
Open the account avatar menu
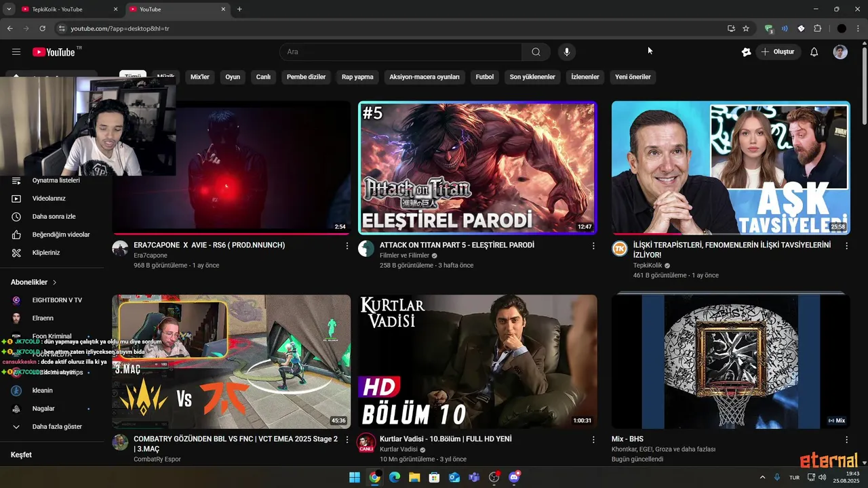click(840, 52)
